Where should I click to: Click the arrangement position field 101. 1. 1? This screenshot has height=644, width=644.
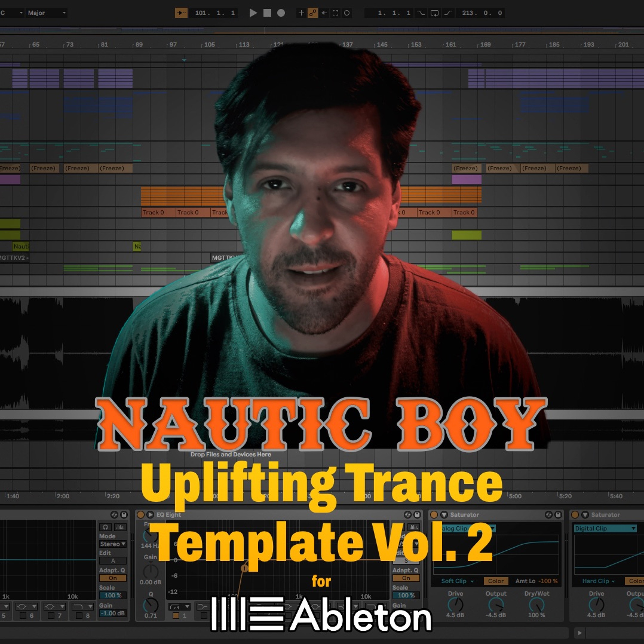[x=214, y=13]
